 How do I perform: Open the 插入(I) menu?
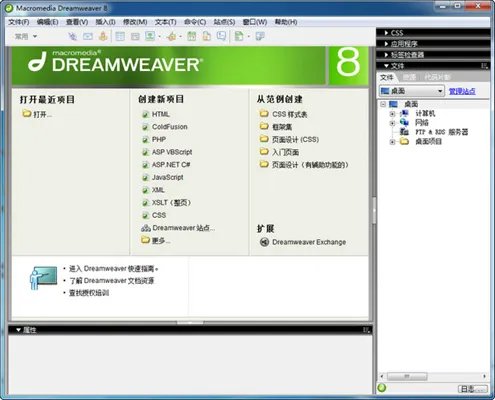[105, 22]
